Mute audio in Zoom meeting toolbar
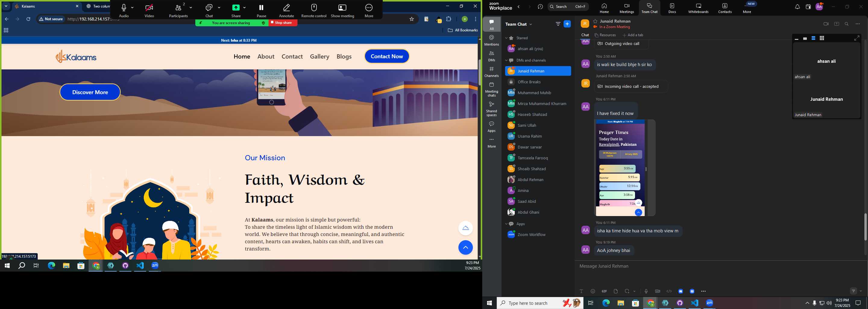Image resolution: width=868 pixels, height=309 pixels. [x=124, y=10]
